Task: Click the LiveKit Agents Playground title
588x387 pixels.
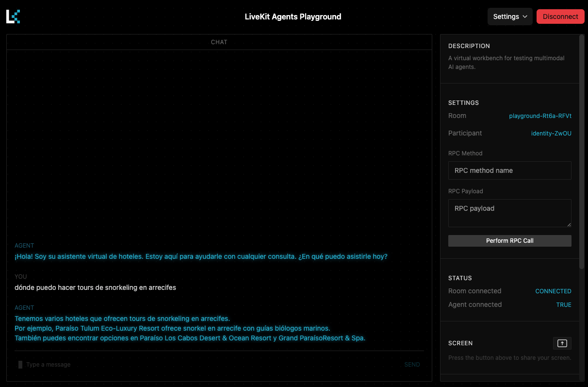Action: [x=293, y=17]
